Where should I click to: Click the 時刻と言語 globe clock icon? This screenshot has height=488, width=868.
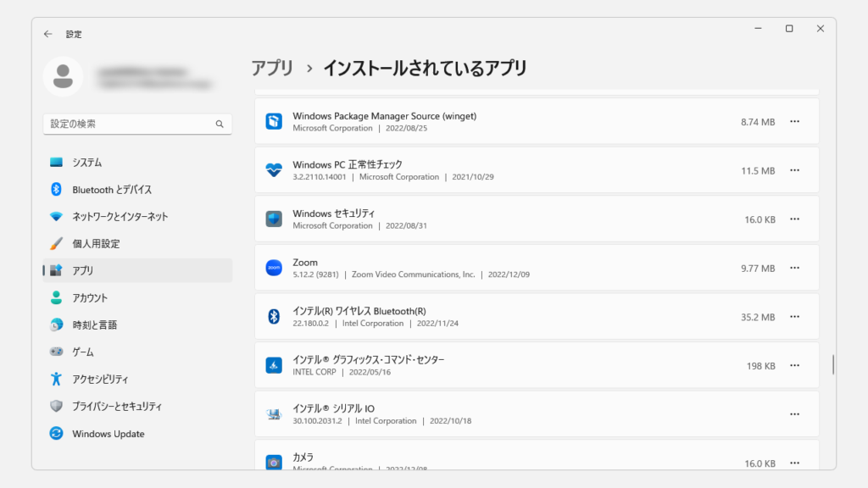pyautogui.click(x=56, y=324)
